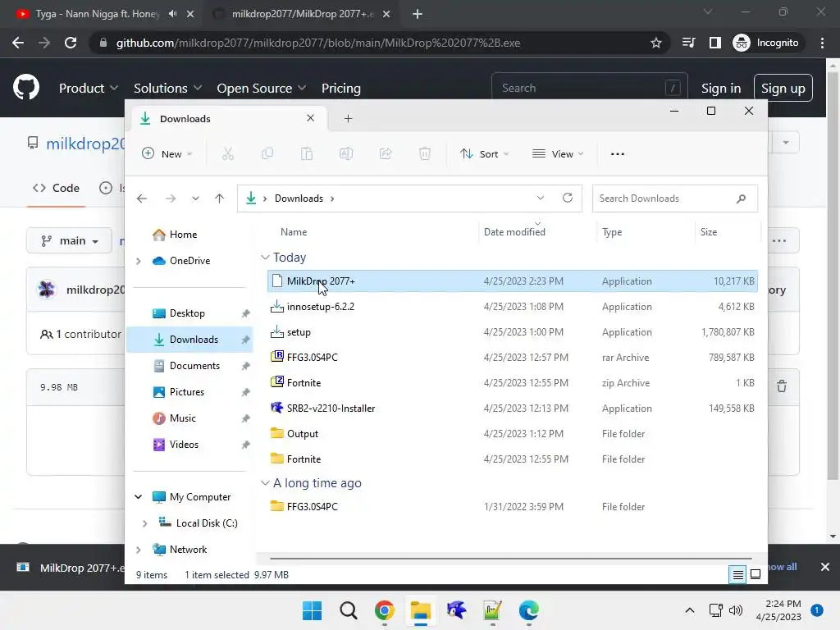Switch to details view icon in status bar
The width and height of the screenshot is (840, 630).
pyautogui.click(x=737, y=575)
